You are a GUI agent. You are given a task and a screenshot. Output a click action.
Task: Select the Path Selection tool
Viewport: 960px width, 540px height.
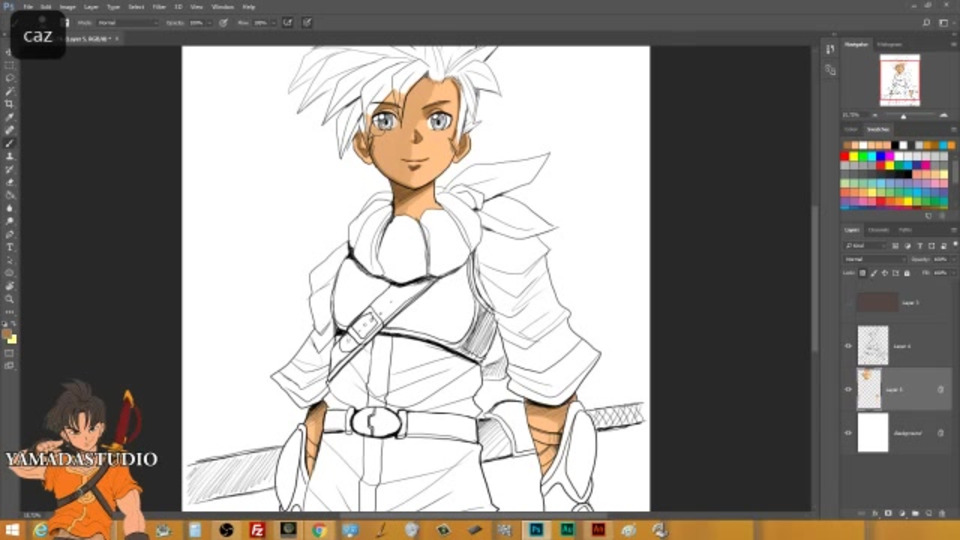pyautogui.click(x=9, y=260)
